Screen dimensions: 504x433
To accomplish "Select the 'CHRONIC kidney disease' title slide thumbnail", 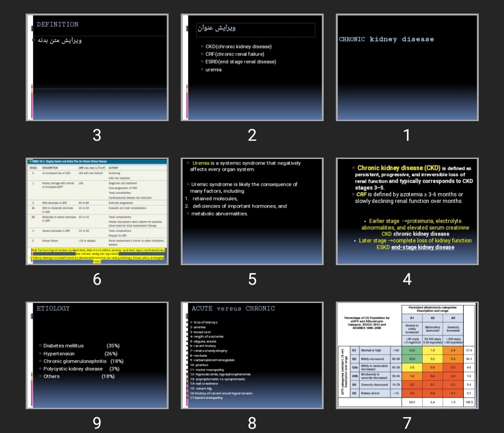I will coord(407,67).
